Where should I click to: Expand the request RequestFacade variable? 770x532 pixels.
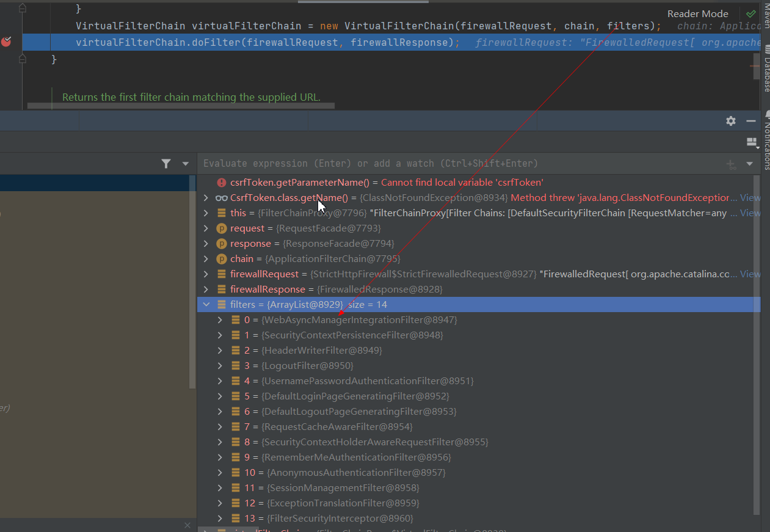[206, 228]
